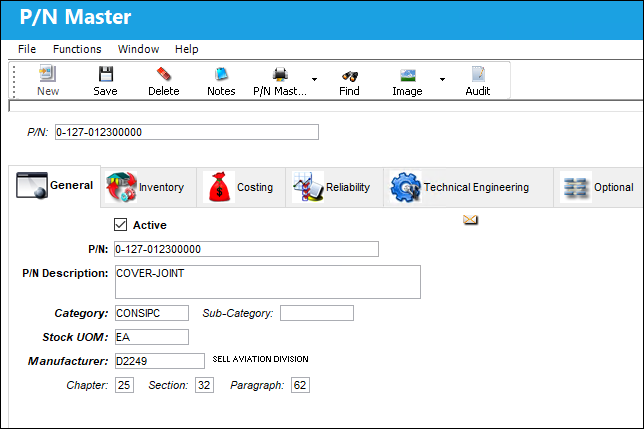644x429 pixels.
Task: Click the New record toolbar icon
Action: [x=48, y=74]
